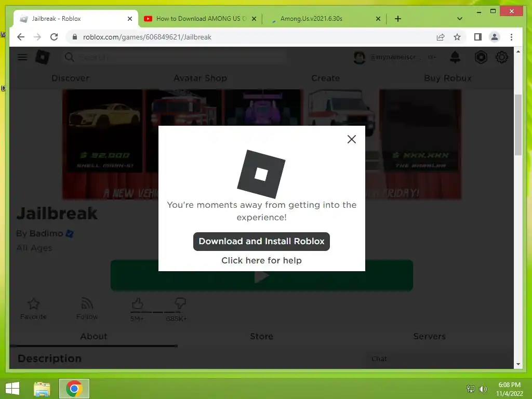532x399 pixels.
Task: Close the Roblox download dialog
Action: pyautogui.click(x=352, y=139)
